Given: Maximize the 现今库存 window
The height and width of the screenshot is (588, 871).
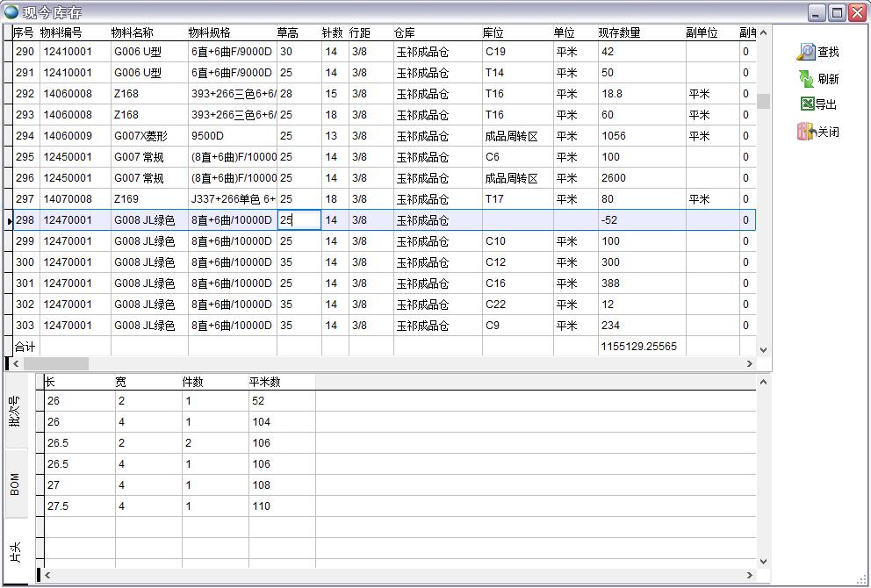Looking at the screenshot, I should point(837,12).
